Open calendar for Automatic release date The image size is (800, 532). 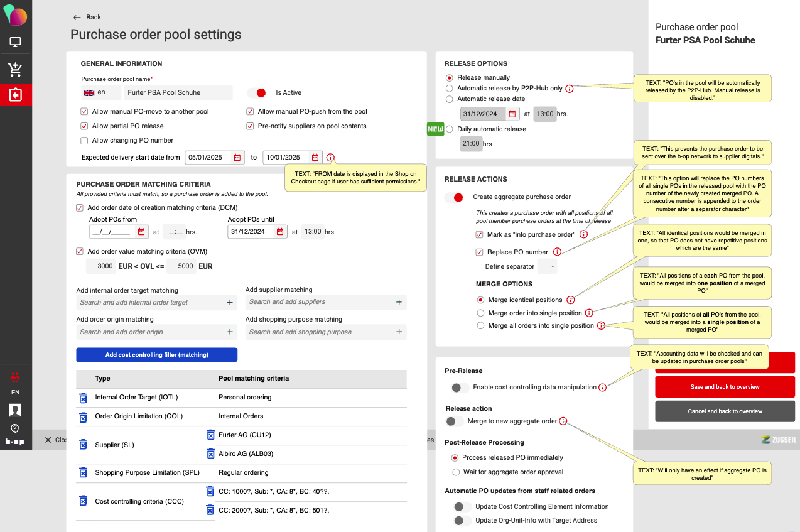(512, 114)
